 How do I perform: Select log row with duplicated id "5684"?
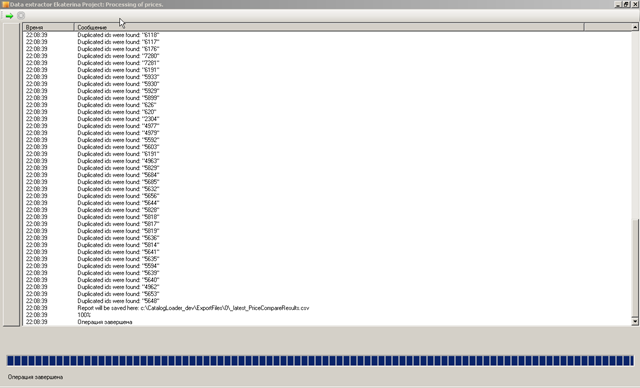click(x=327, y=175)
